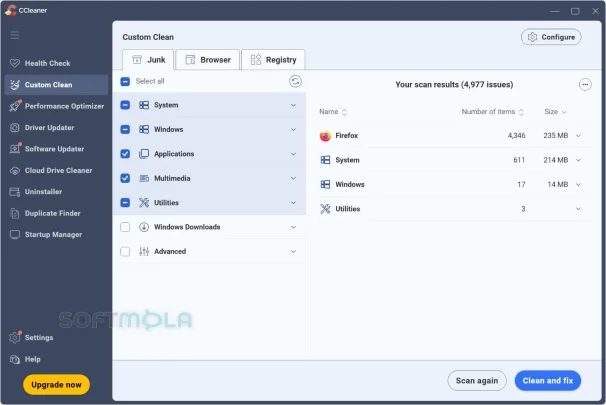Click the Configure button
This screenshot has height=405, width=606.
(x=551, y=37)
